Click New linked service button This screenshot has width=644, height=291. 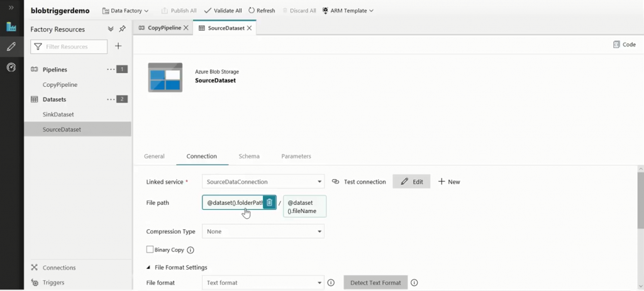tap(449, 182)
